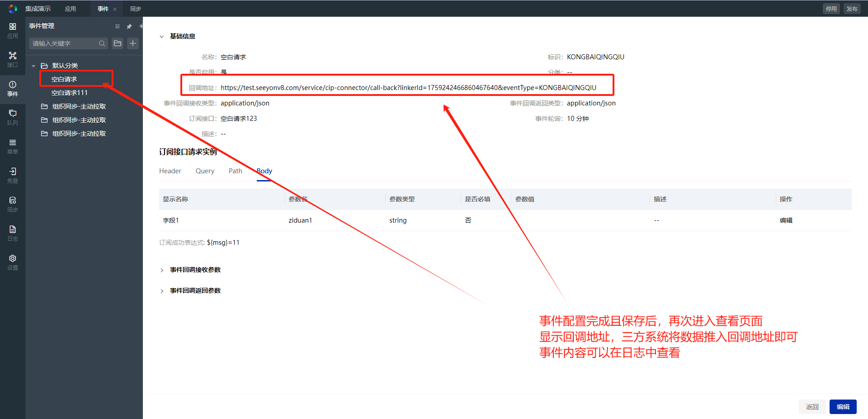Click the 订阅接口请求实例 heading

click(x=188, y=152)
